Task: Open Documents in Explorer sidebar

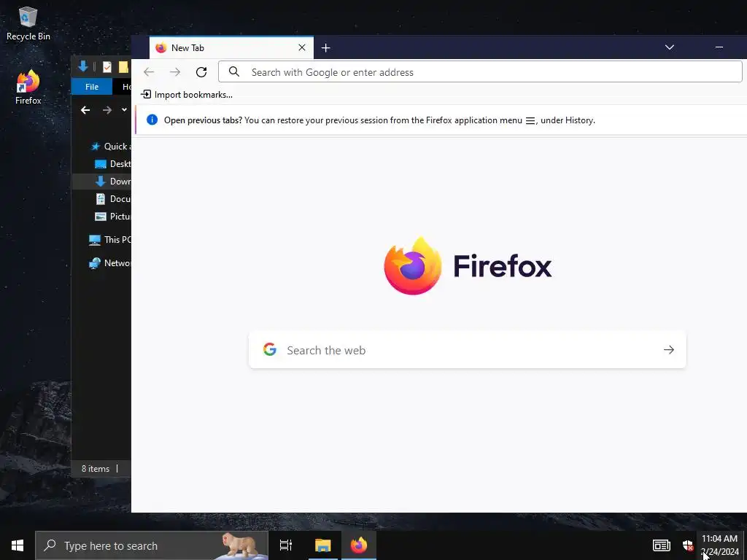Action: [113, 199]
